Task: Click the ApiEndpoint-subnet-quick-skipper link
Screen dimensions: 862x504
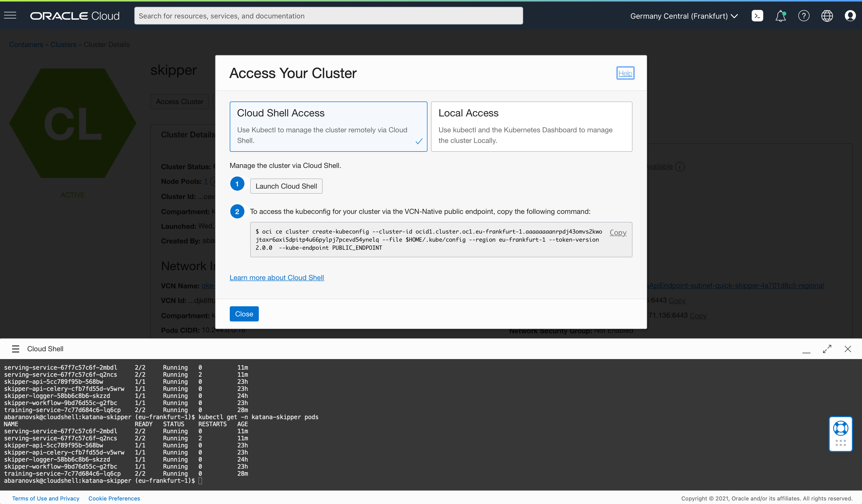Action: pos(736,285)
